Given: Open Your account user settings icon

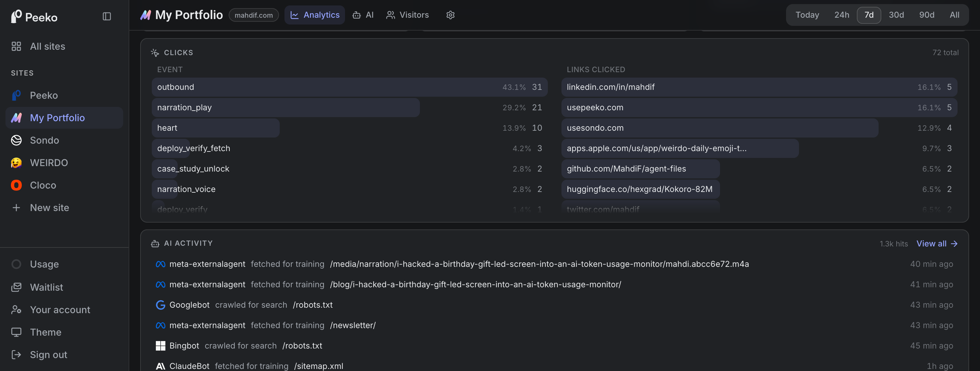Looking at the screenshot, I should [x=16, y=309].
